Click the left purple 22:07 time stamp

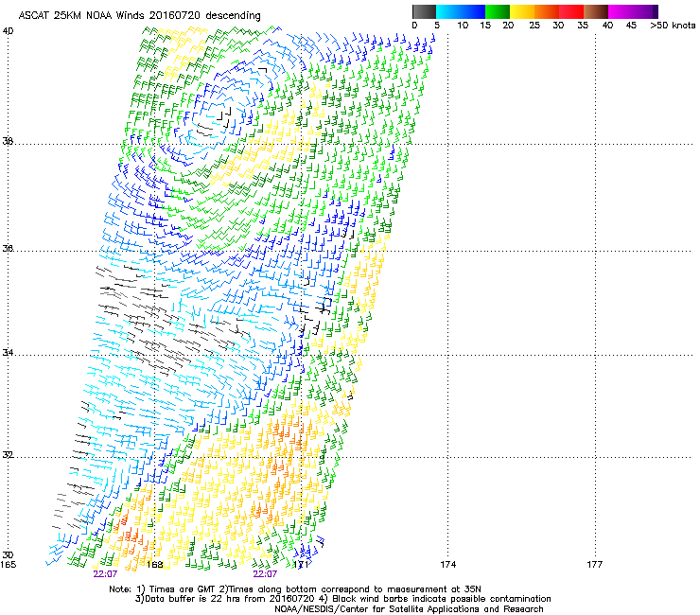pos(105,574)
